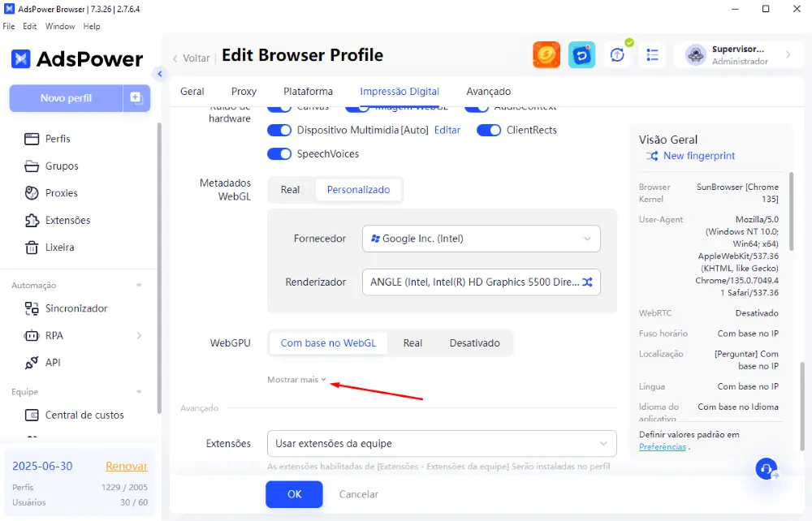Click the back arrow next to Voltar
812x521 pixels.
[175, 58]
